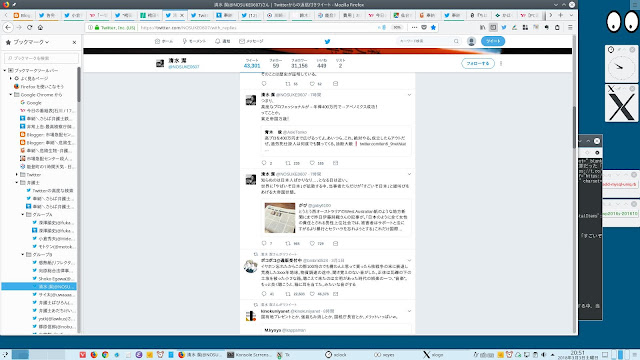Open the Followers count 31,156
640x360 pixels.
299,64
